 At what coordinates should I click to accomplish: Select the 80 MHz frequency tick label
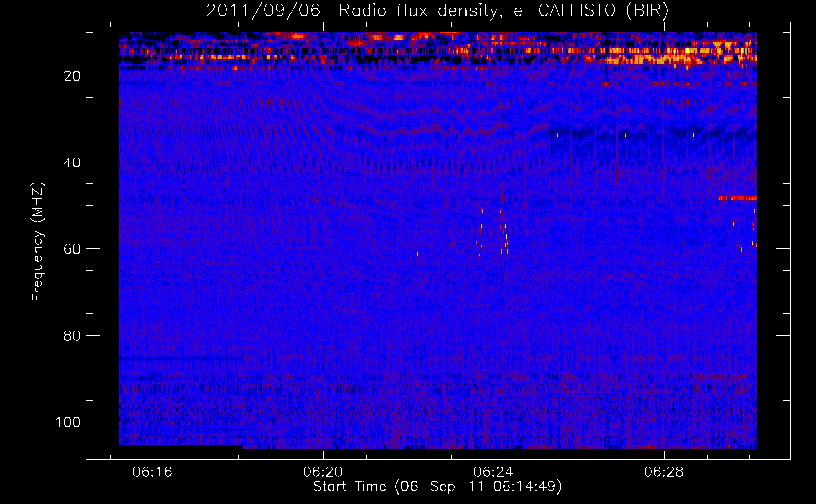72,336
